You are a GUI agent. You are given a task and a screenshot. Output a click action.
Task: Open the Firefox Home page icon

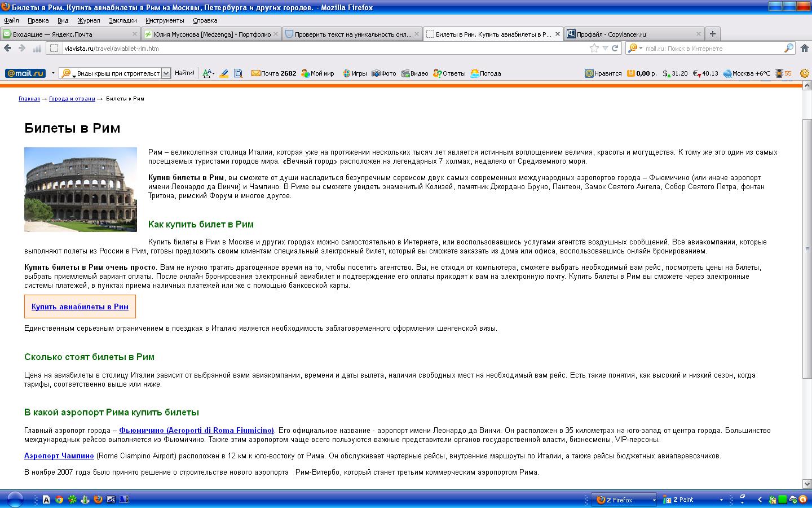[x=805, y=48]
